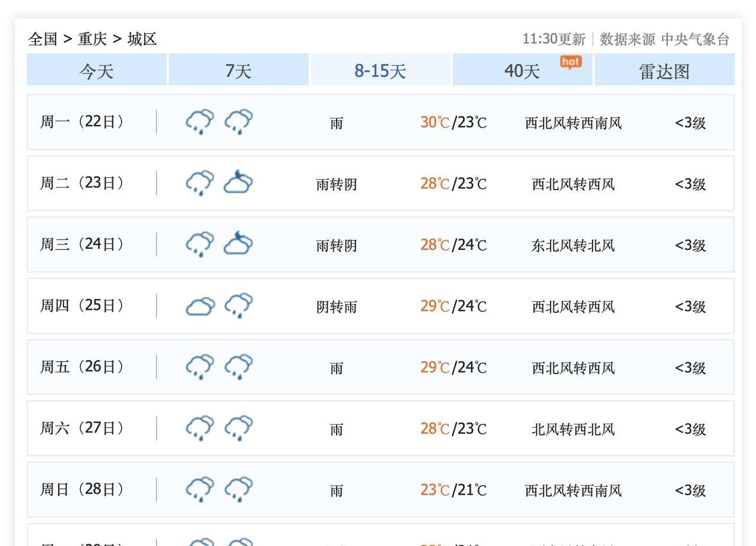Select the 8-15天 forecast tab
Viewport: 756px width, 546px height.
(x=380, y=71)
